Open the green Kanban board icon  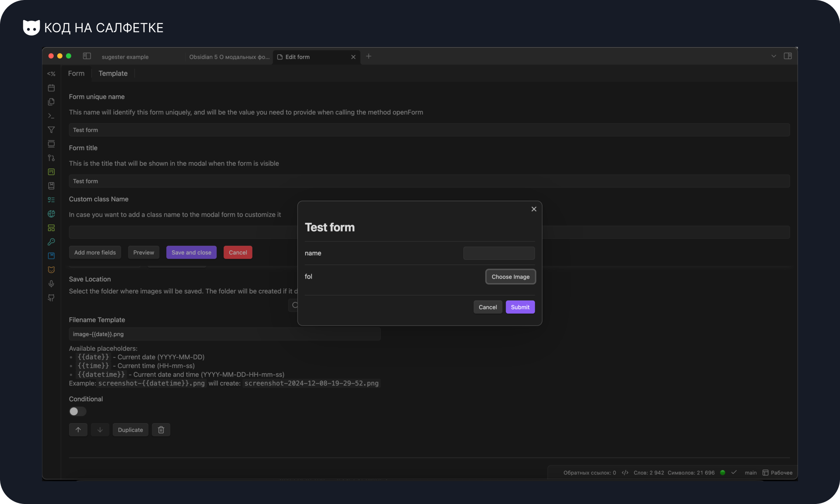pos(51,172)
